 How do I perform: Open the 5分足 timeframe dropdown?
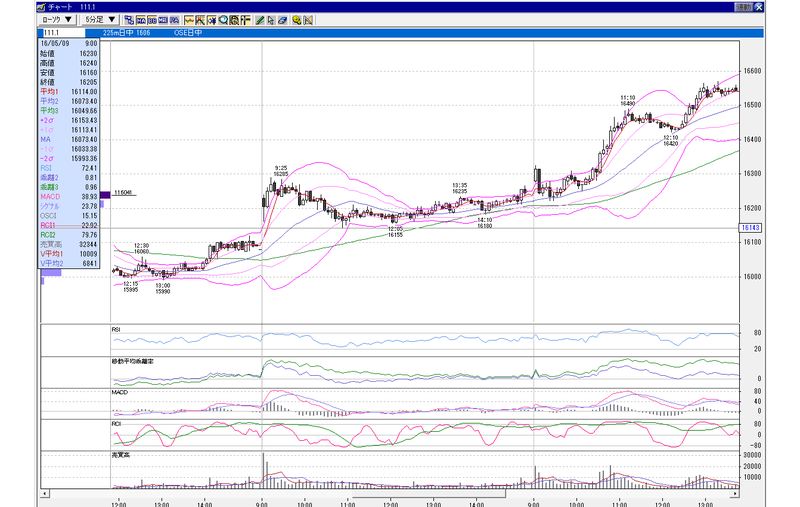(x=100, y=20)
